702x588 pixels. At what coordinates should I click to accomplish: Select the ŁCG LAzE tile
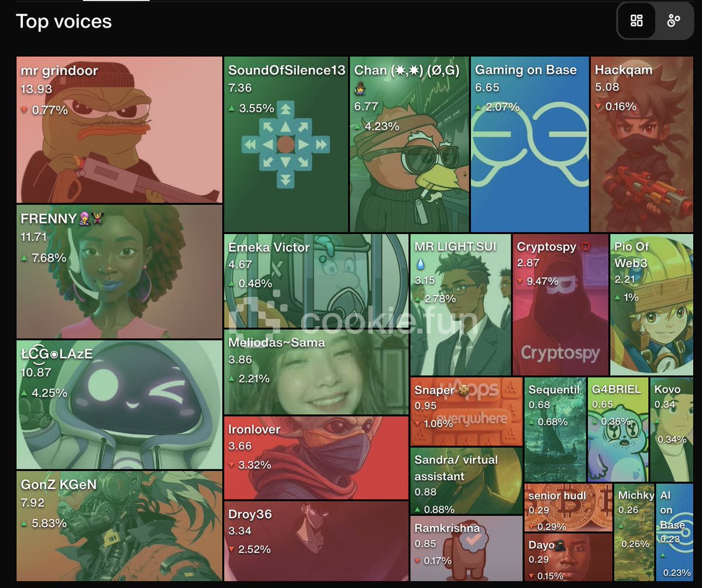click(119, 405)
